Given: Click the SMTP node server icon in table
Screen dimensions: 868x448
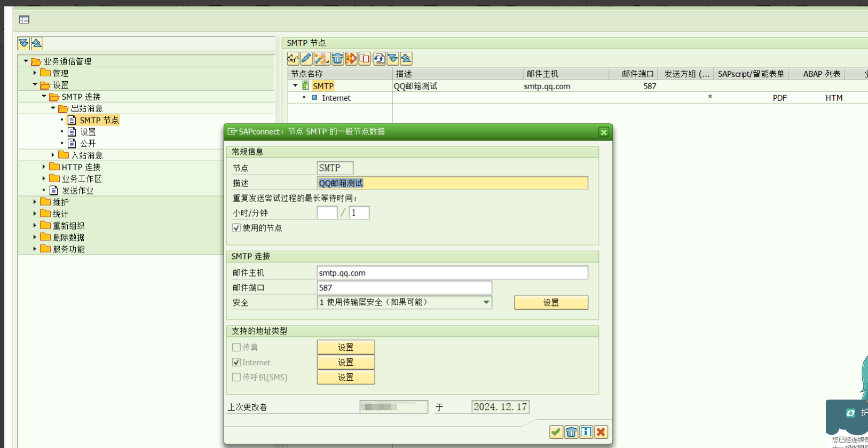Looking at the screenshot, I should tap(306, 85).
